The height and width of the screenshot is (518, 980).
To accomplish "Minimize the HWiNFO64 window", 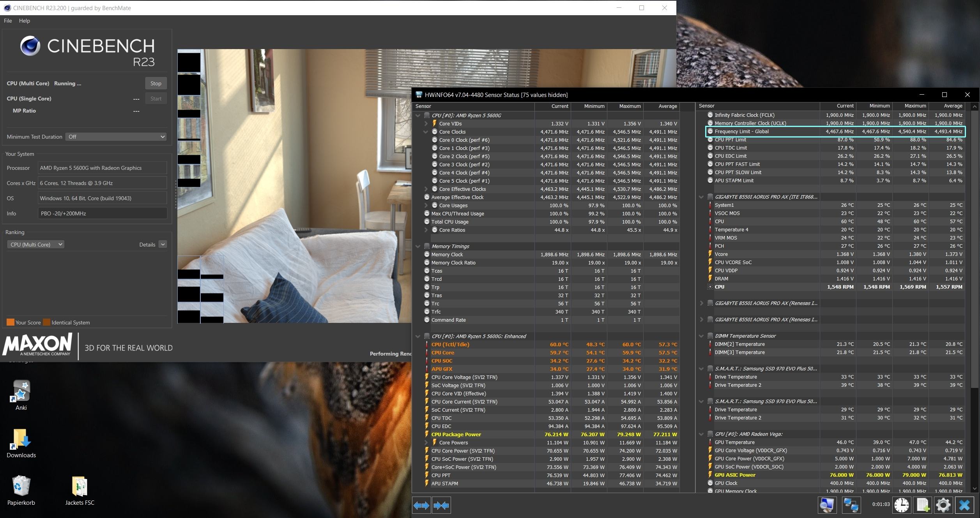I will pyautogui.click(x=922, y=95).
